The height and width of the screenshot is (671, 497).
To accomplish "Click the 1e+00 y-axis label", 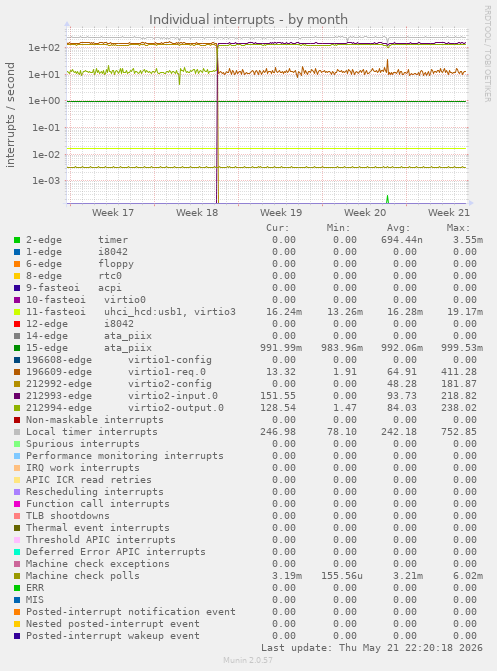I will click(45, 101).
